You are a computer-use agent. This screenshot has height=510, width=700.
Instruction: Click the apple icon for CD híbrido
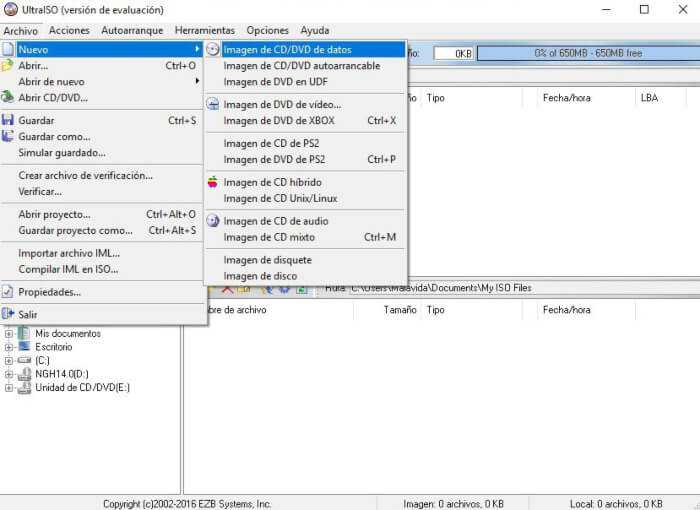213,182
